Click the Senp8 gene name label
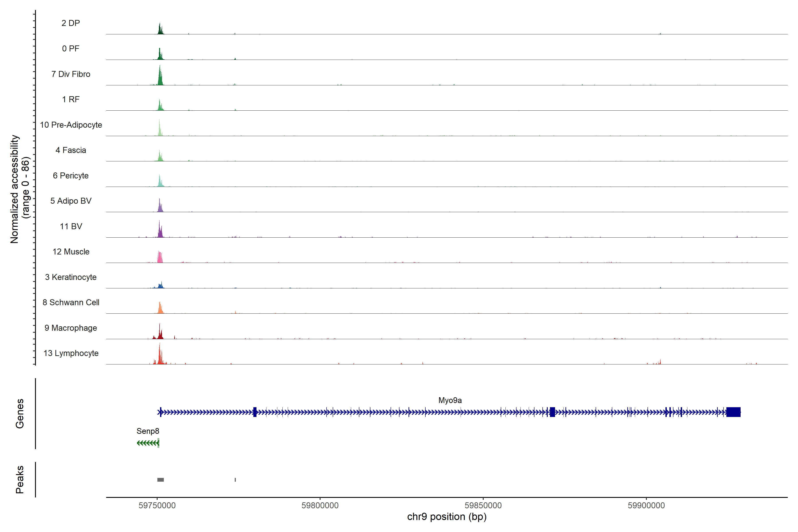The height and width of the screenshot is (532, 798). [x=148, y=431]
